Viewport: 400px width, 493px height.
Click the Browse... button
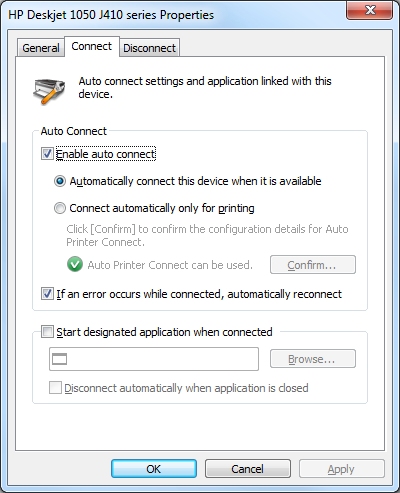[x=313, y=359]
